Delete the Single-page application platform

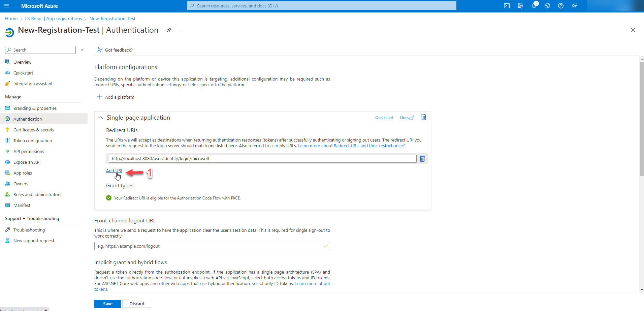(424, 117)
